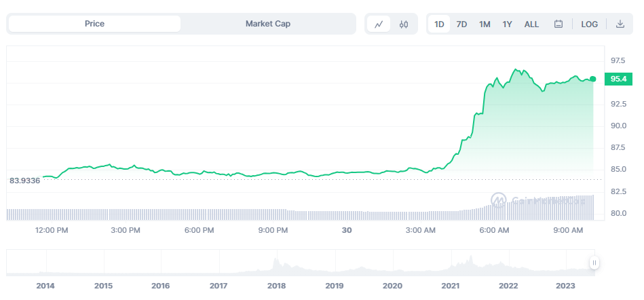The width and height of the screenshot is (644, 300).
Task: Download the chart data
Action: coord(620,24)
